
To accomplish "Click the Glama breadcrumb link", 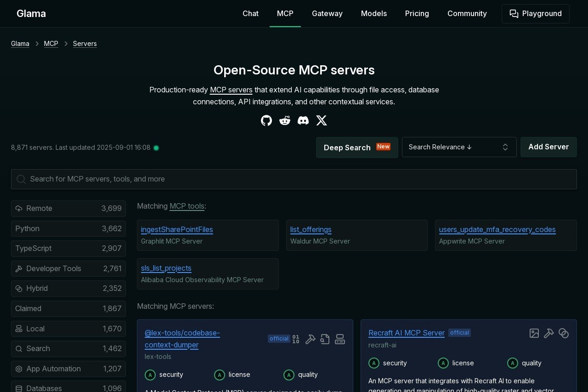I will [x=20, y=44].
